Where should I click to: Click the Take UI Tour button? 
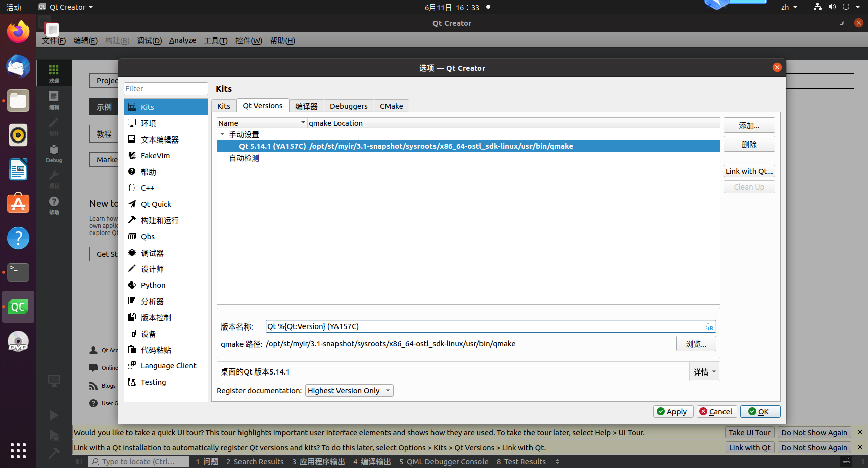(750, 433)
